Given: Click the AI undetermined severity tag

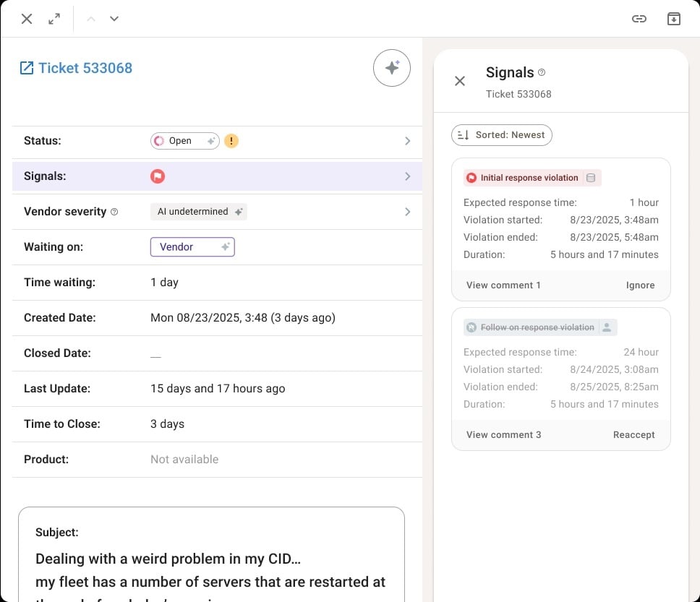Looking at the screenshot, I should 199,212.
